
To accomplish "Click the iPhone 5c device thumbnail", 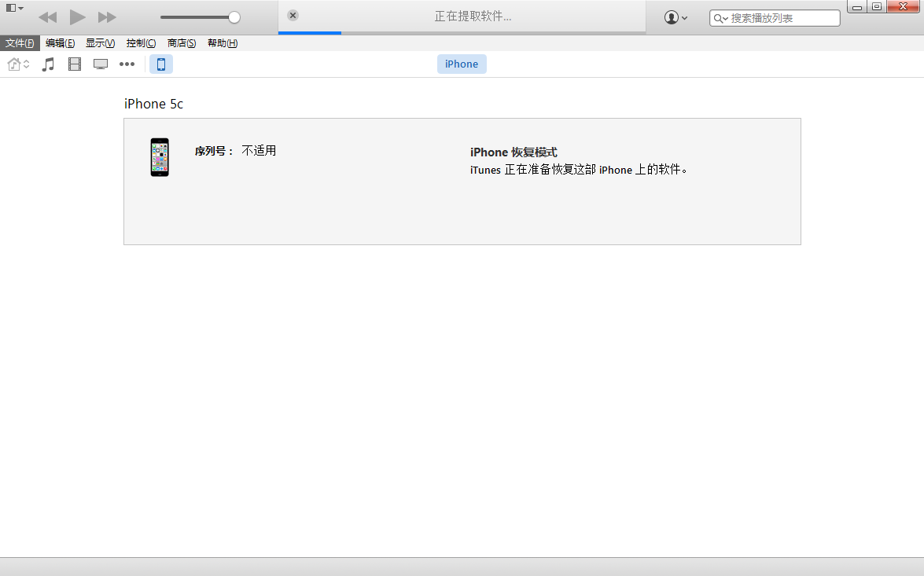I will coord(160,157).
